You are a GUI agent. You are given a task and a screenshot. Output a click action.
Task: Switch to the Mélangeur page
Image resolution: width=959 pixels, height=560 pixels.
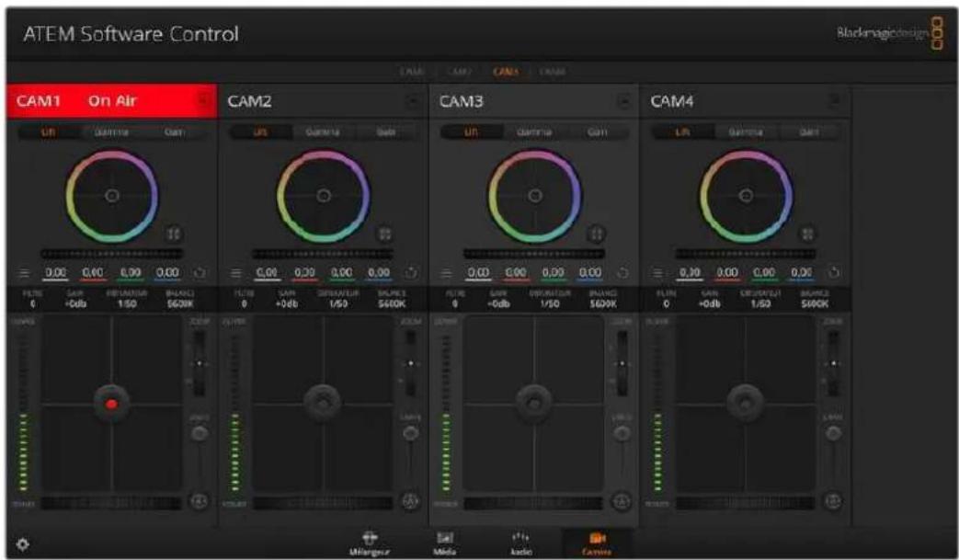(x=370, y=543)
